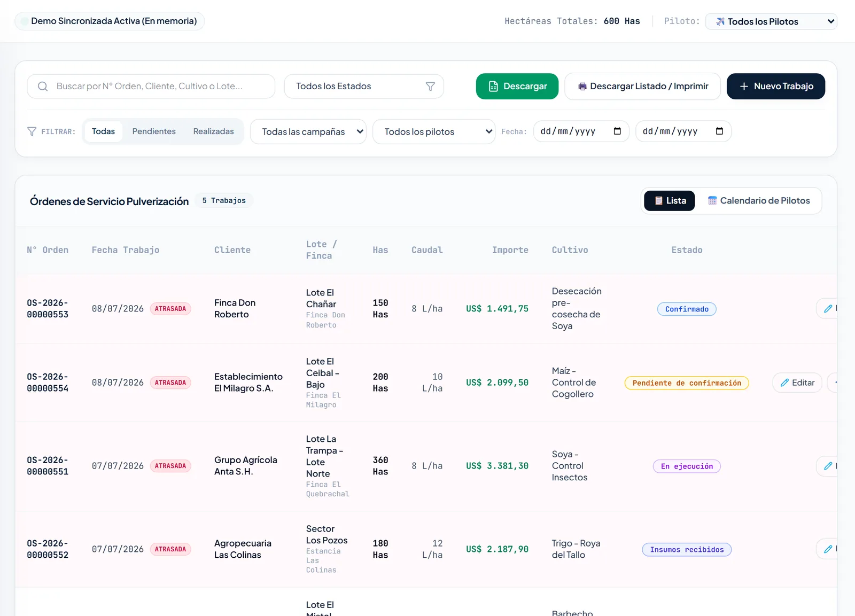Focus the search field for orders
Viewport: 855px width, 616px height.
tap(151, 87)
